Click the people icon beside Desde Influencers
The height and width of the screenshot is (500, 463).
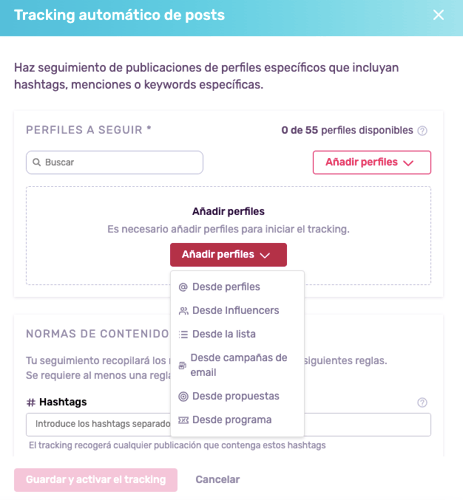(183, 311)
